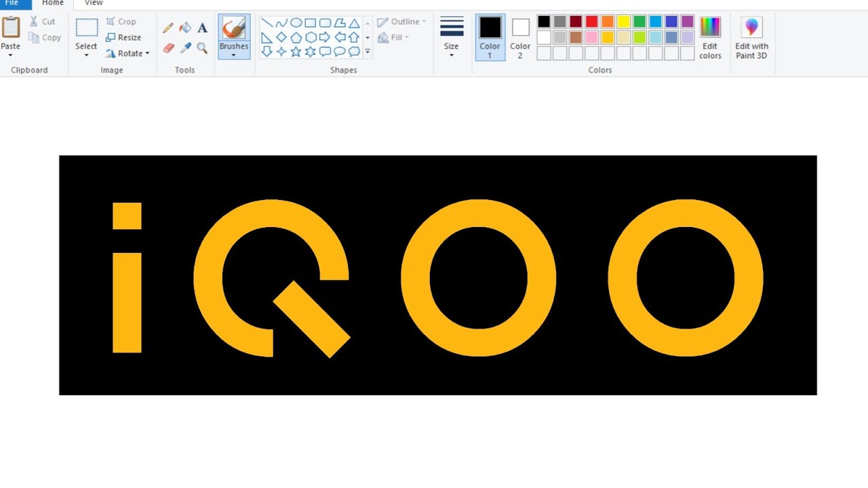Screen dimensions: 868x488
Task: Activate the Color 2 background selector
Action: pyautogui.click(x=520, y=37)
